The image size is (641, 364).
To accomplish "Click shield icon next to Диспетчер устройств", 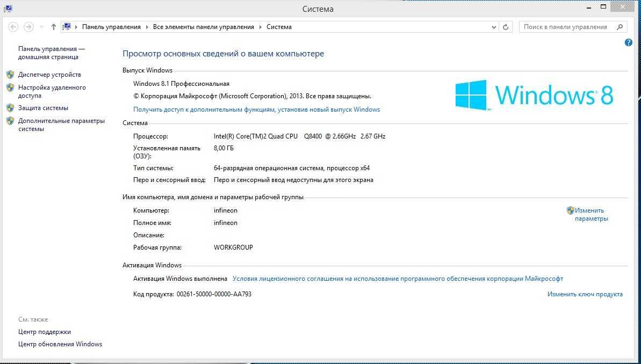I will pos(10,75).
